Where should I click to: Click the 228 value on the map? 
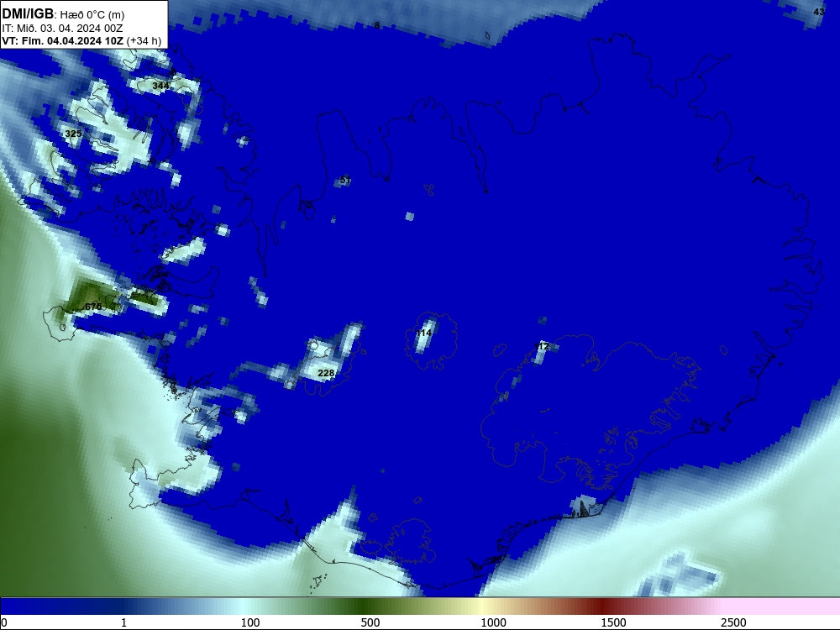pos(326,373)
